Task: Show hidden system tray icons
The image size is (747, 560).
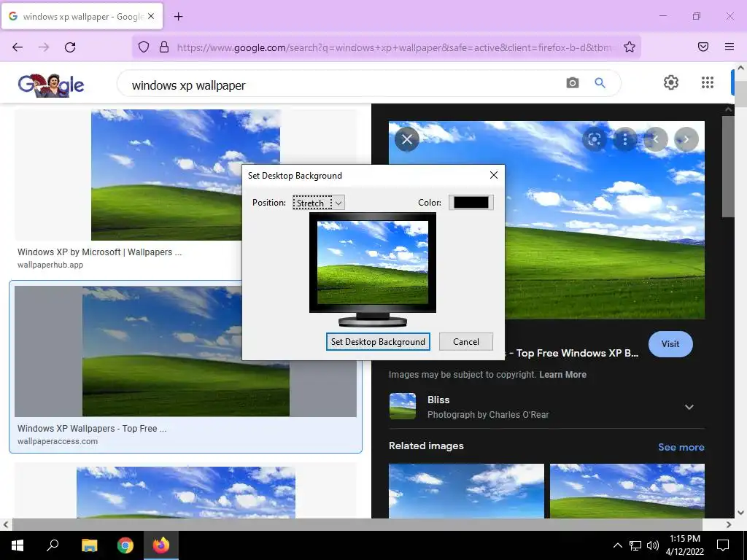Action: (x=617, y=545)
